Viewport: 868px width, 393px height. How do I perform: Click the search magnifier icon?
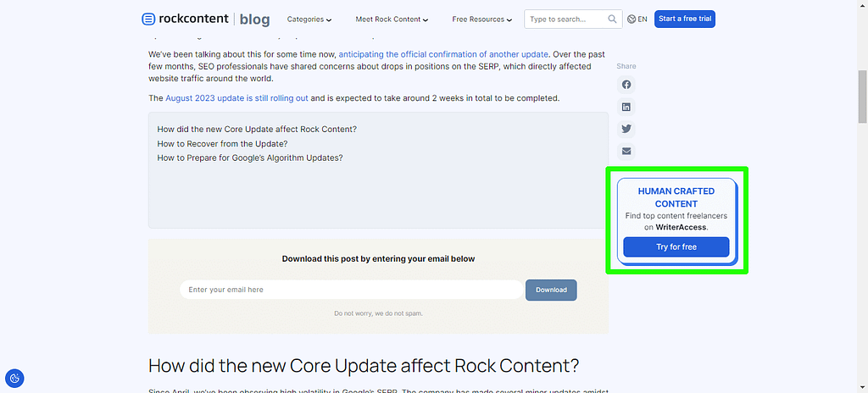click(x=612, y=19)
